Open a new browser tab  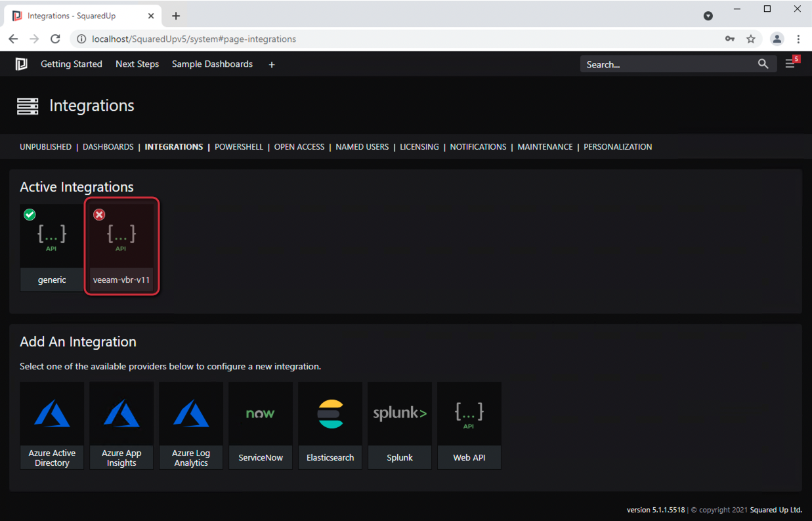tap(176, 16)
